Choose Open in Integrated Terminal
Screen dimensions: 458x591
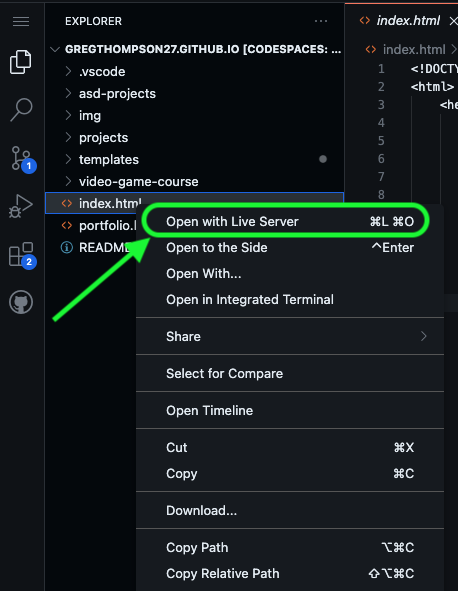(290, 300)
